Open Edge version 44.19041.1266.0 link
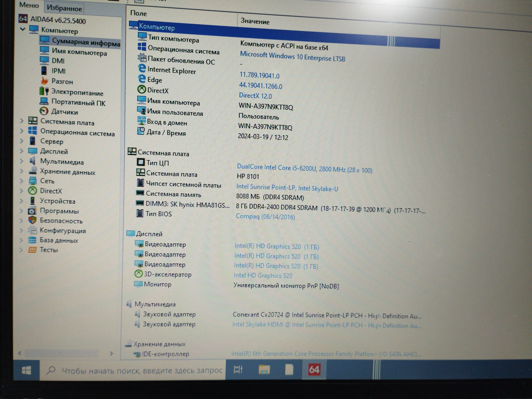 pos(260,86)
